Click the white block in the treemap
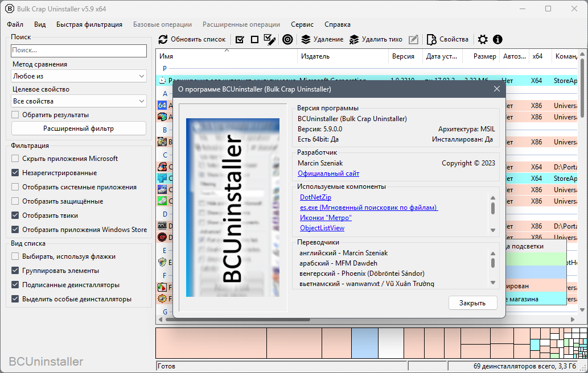Screen dimensions: 588x373 coord(390,343)
